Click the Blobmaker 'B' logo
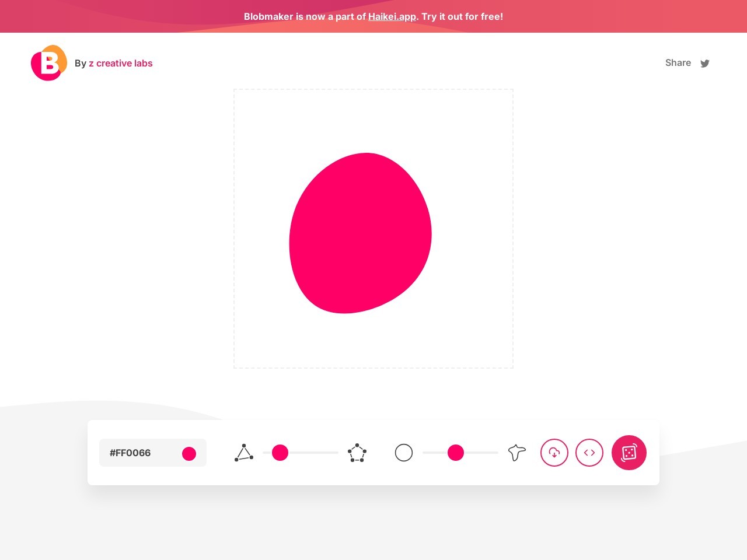 [48, 63]
